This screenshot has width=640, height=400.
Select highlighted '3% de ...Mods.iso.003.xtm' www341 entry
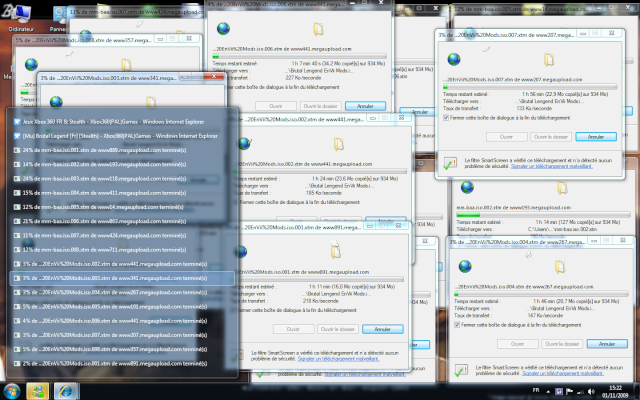122,278
